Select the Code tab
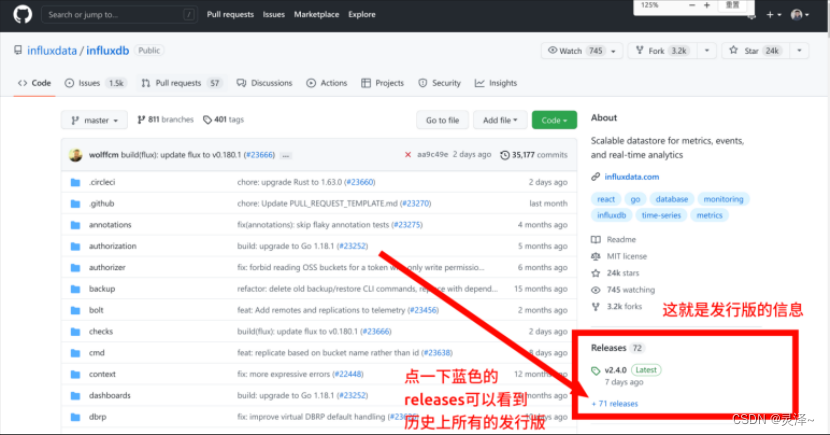This screenshot has width=830, height=435. pos(34,83)
